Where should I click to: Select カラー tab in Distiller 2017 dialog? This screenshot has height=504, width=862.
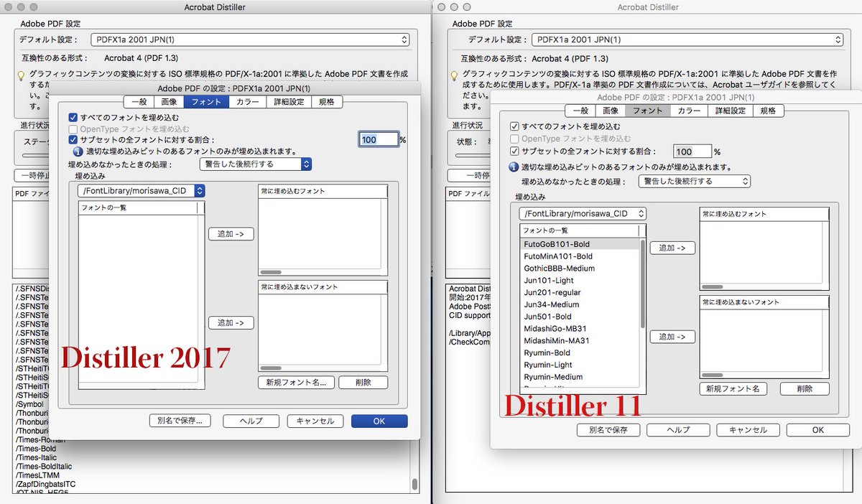248,102
